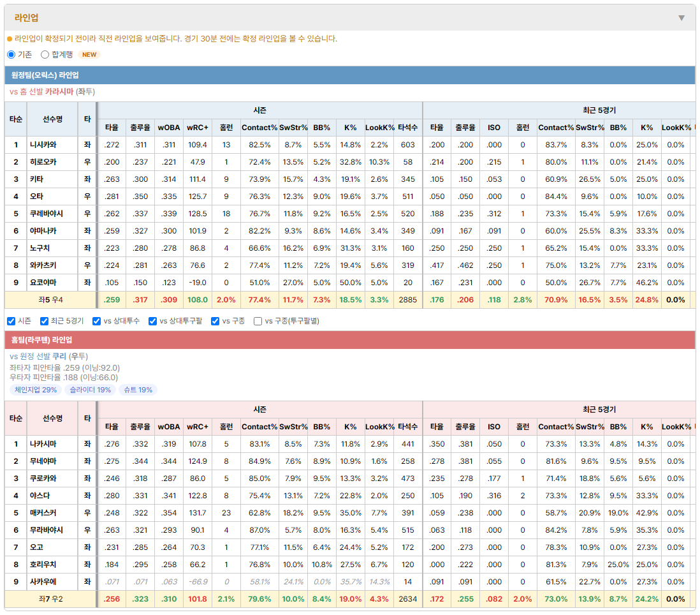Select player 쿠로카와
This screenshot has height=615, width=700.
43,478
